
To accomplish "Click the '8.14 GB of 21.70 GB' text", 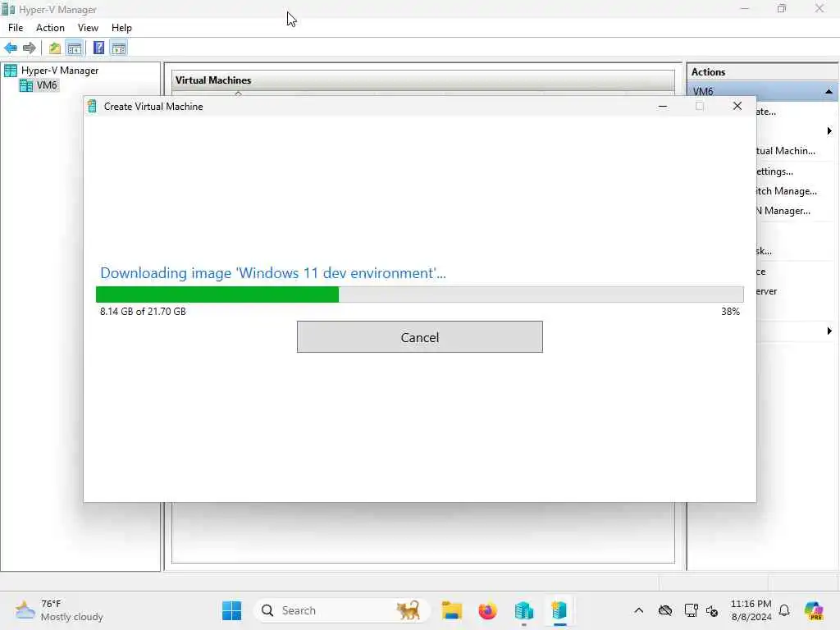I will [x=143, y=311].
